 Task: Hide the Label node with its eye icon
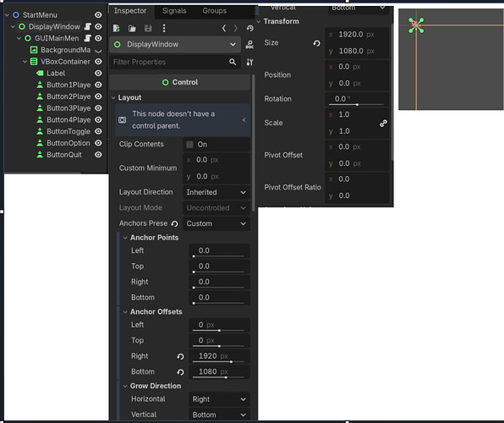(x=98, y=74)
